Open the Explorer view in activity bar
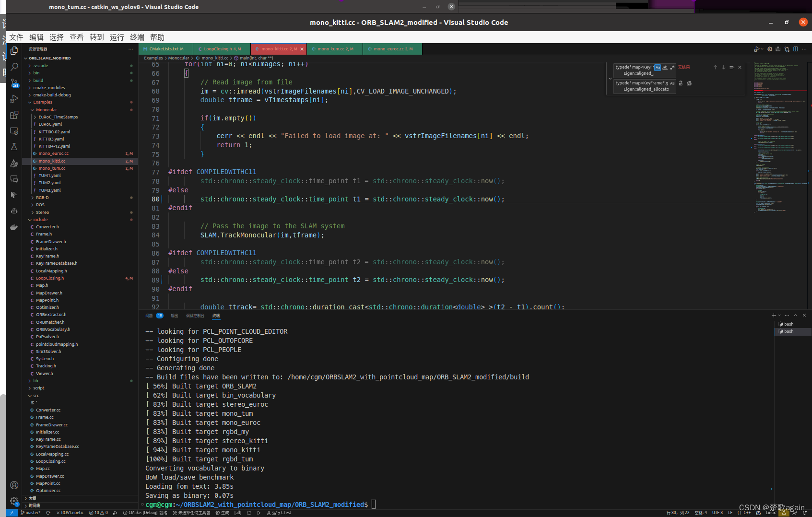This screenshot has width=812, height=517. point(14,50)
